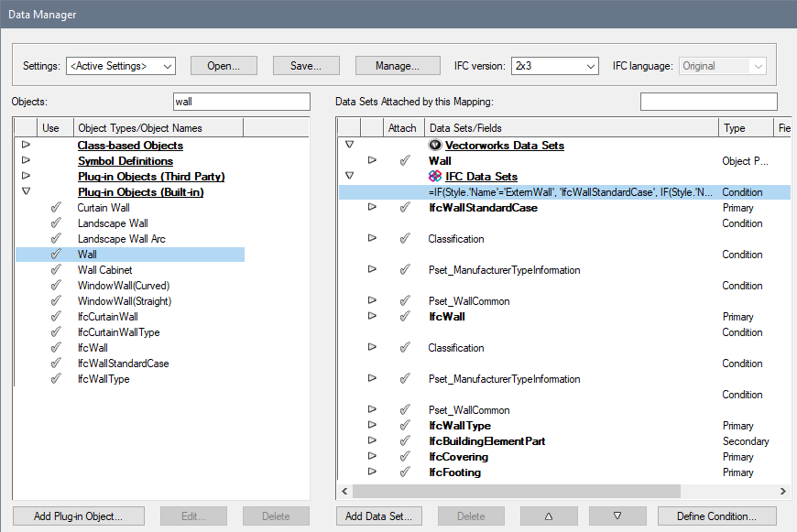Collapse the Plug-in Objects (Built-in) group
This screenshot has width=797, height=532.
pos(26,191)
